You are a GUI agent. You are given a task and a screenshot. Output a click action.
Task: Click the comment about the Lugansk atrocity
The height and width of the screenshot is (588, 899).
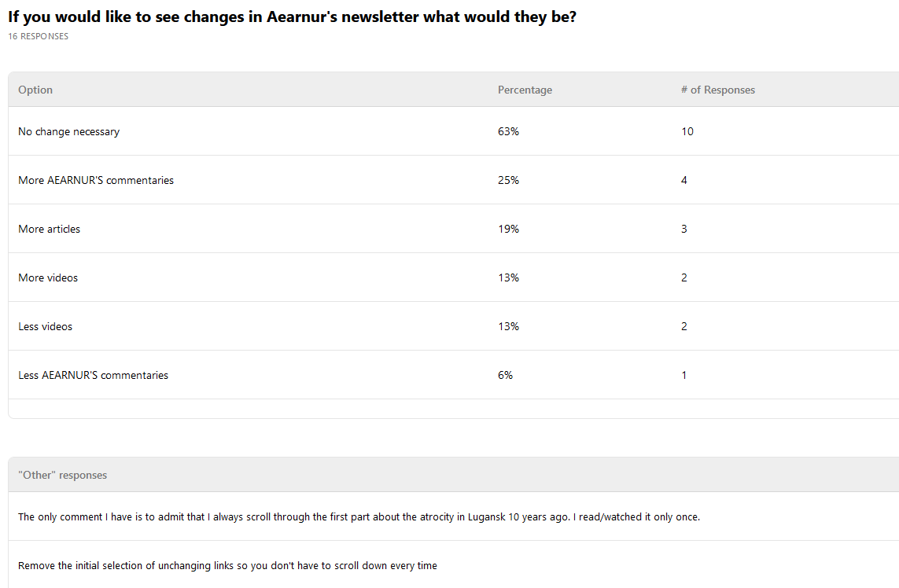coord(359,516)
